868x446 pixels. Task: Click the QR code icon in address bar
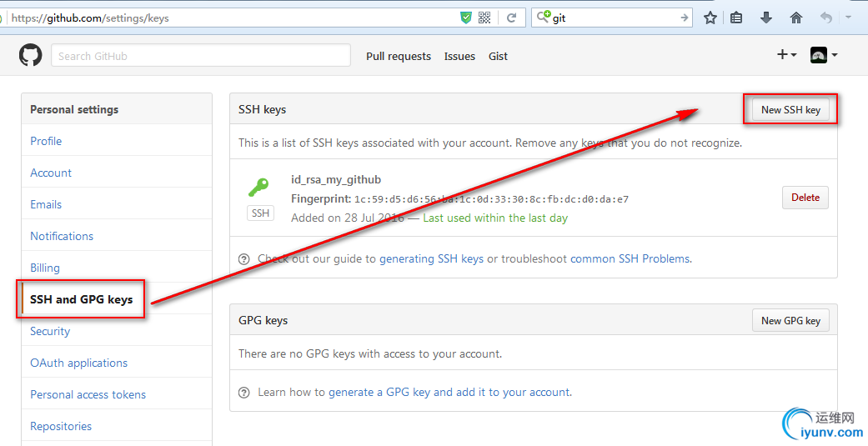point(484,18)
